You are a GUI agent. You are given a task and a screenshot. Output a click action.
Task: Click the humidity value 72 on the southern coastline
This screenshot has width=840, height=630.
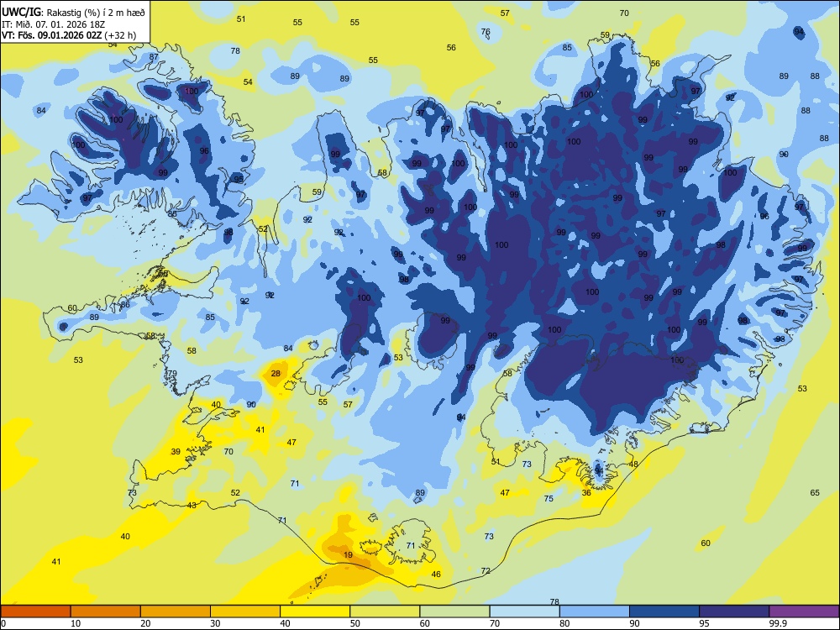click(x=486, y=571)
